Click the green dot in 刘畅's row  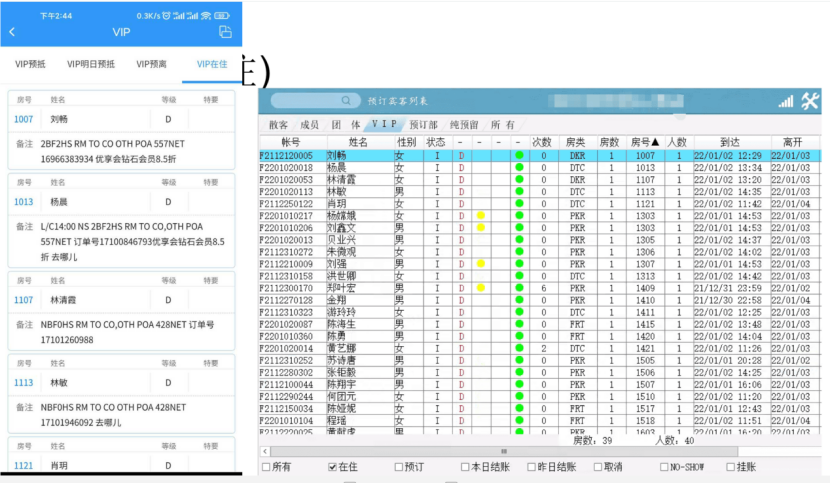519,155
